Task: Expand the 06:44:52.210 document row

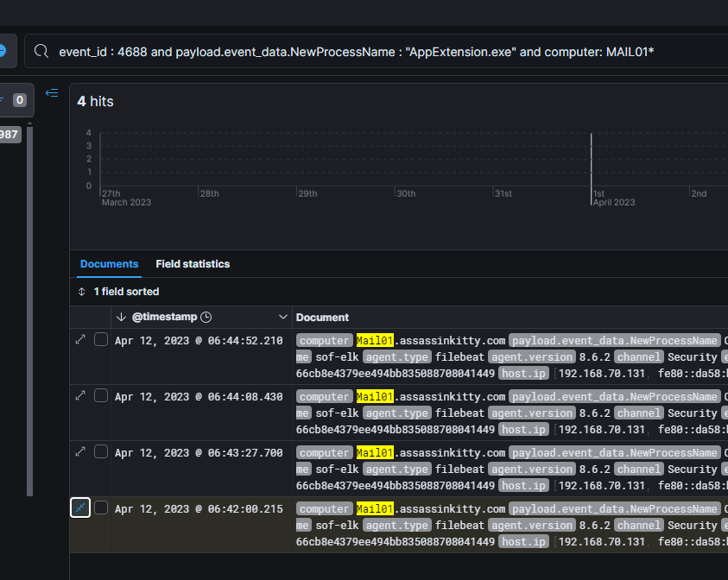Action: (x=80, y=340)
